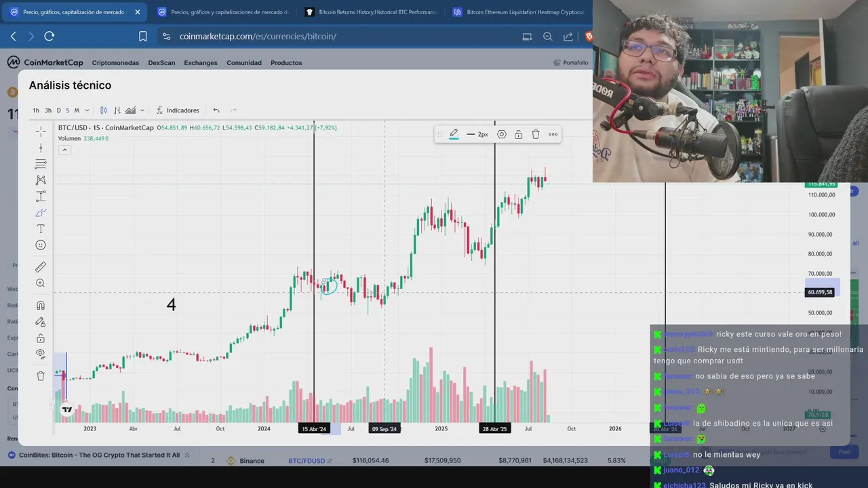Go back in the browser
This screenshot has height=488, width=868.
tap(14, 37)
